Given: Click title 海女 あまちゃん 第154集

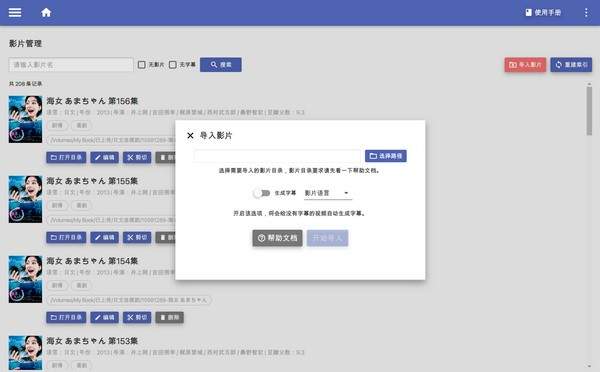Looking at the screenshot, I should click(92, 261).
